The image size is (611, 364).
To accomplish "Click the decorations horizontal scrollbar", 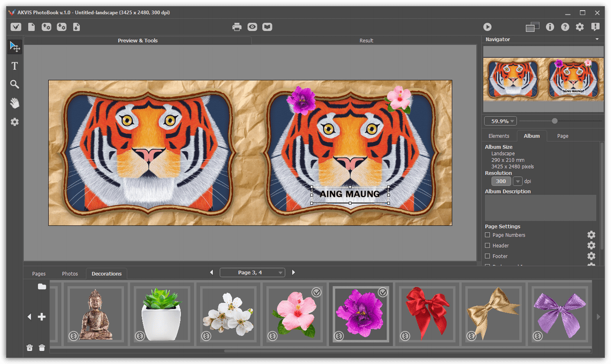I will point(407,351).
